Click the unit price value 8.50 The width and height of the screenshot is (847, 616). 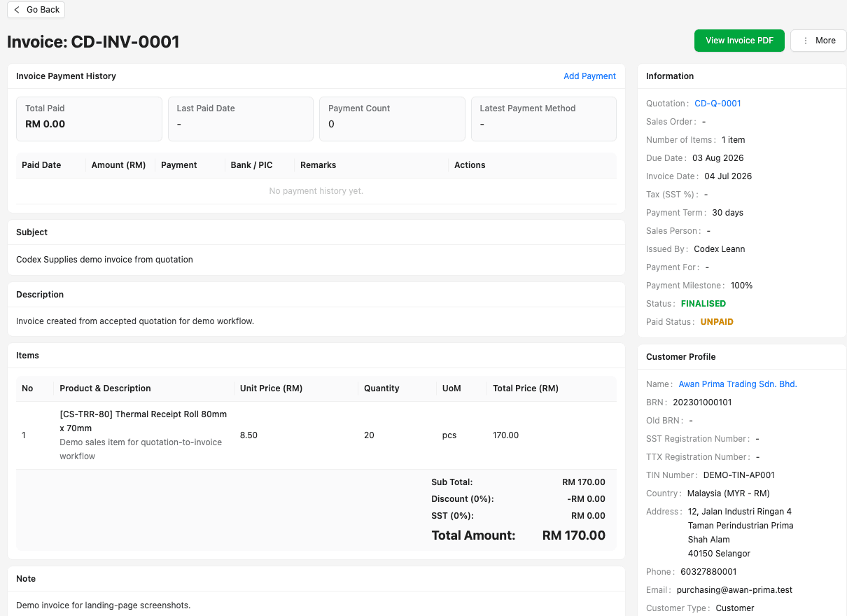point(248,435)
